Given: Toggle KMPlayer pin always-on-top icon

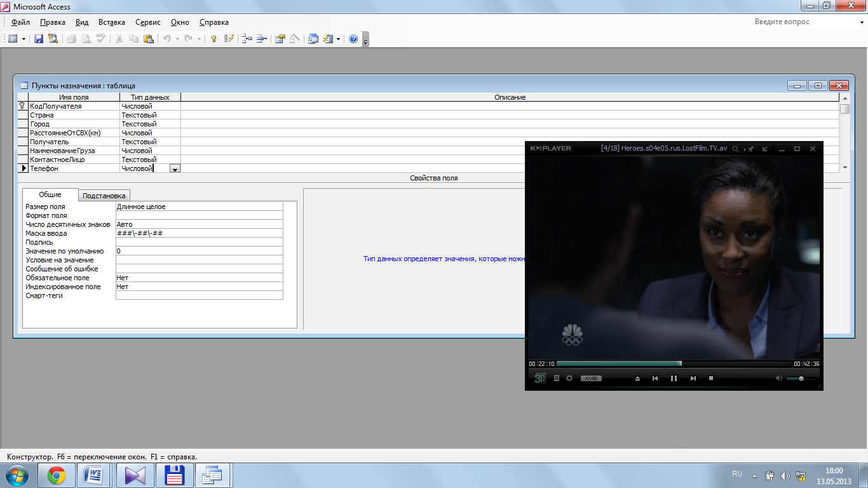Looking at the screenshot, I should click(750, 149).
